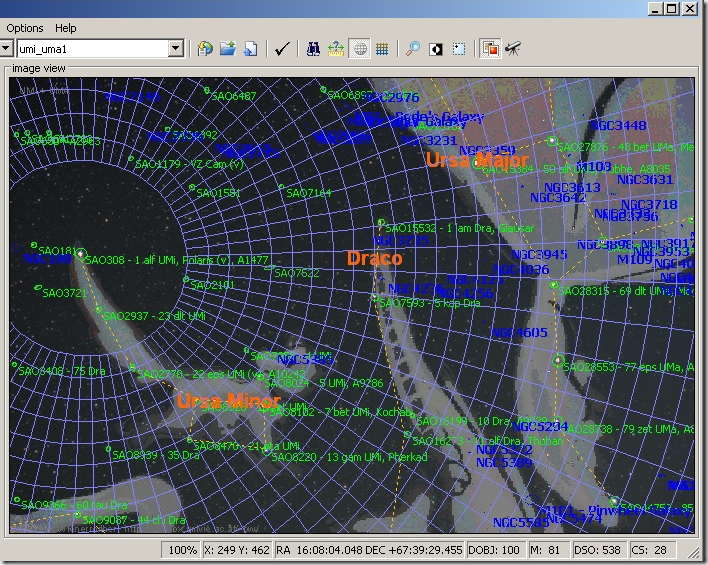Click the NGC3718 object label
Image resolution: width=708 pixels, height=565 pixels.
pos(649,204)
